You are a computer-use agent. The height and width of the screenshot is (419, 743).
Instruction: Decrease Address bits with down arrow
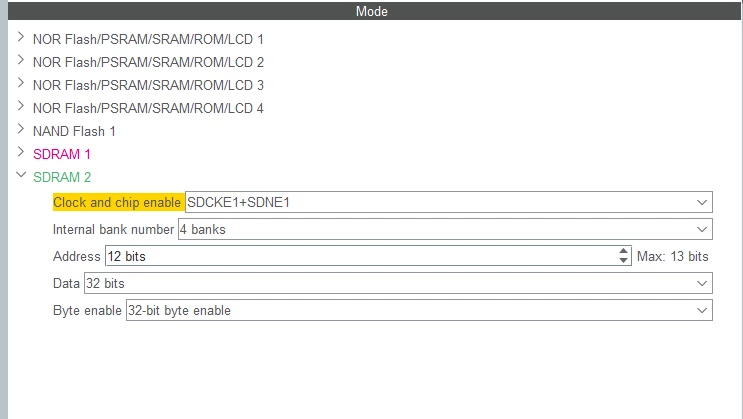(624, 261)
